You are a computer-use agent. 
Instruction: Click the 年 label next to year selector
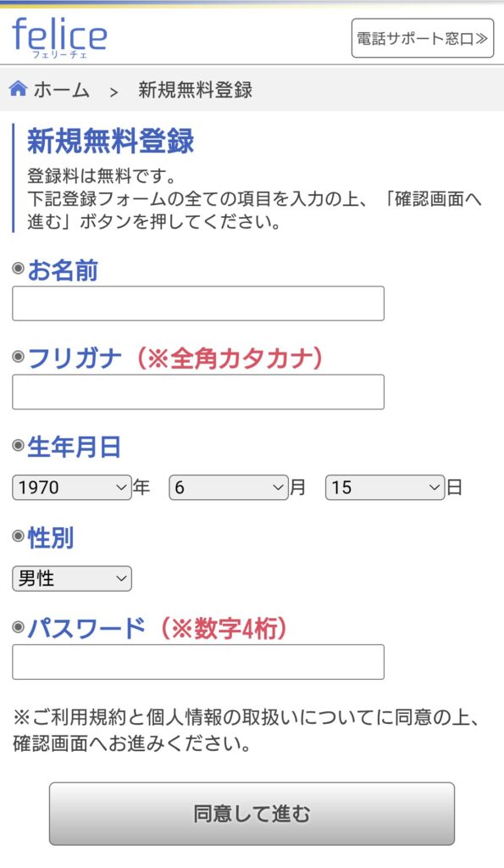coord(140,488)
